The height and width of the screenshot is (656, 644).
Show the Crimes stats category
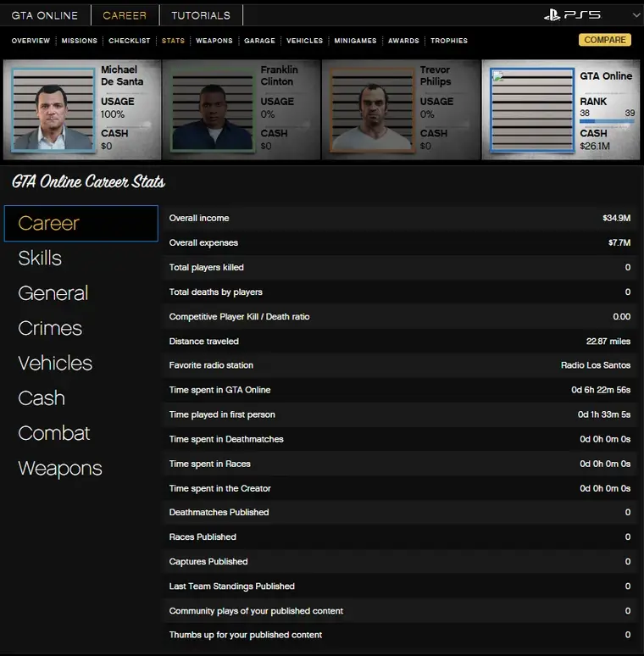tap(50, 329)
